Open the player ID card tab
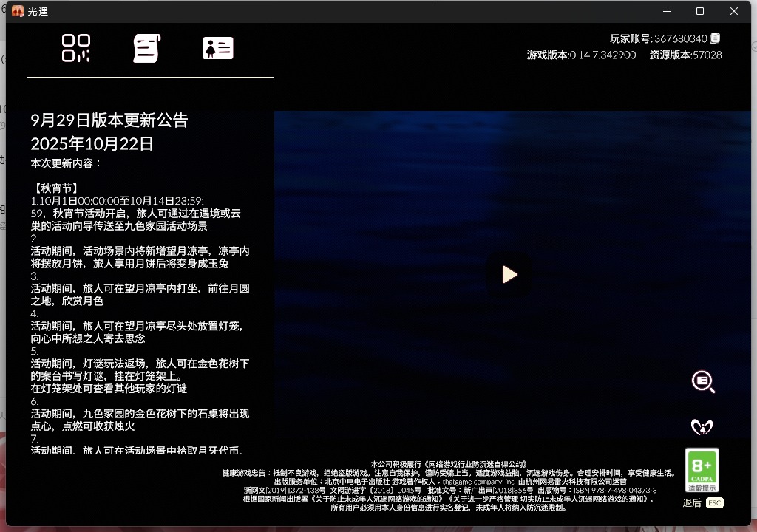 218,48
